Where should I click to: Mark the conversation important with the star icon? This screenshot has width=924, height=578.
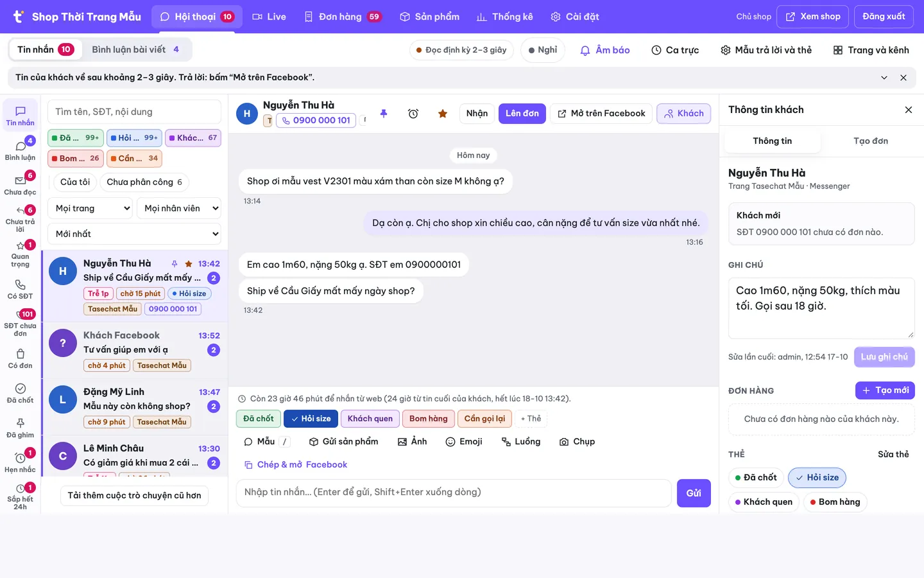(443, 114)
